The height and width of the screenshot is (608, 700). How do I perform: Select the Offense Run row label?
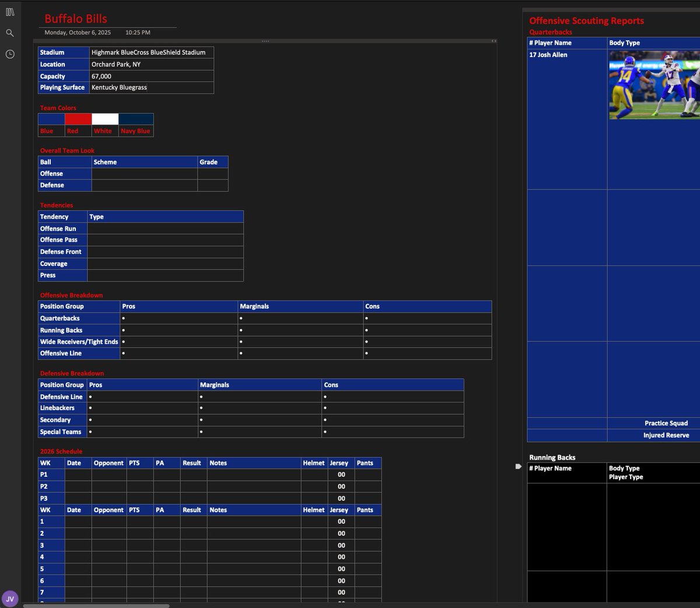tap(62, 229)
